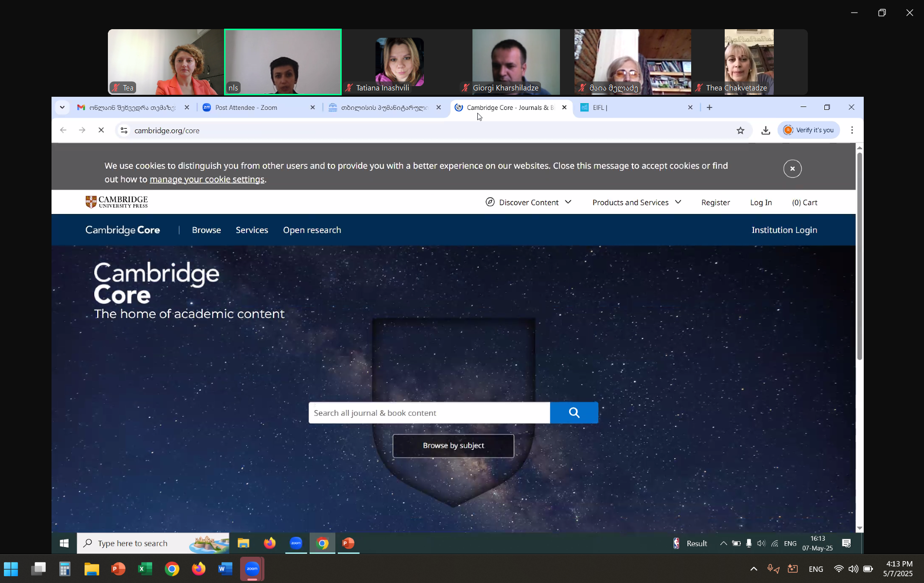The image size is (924, 583).
Task: Open Firefox in shared taskbar
Action: (x=270, y=543)
